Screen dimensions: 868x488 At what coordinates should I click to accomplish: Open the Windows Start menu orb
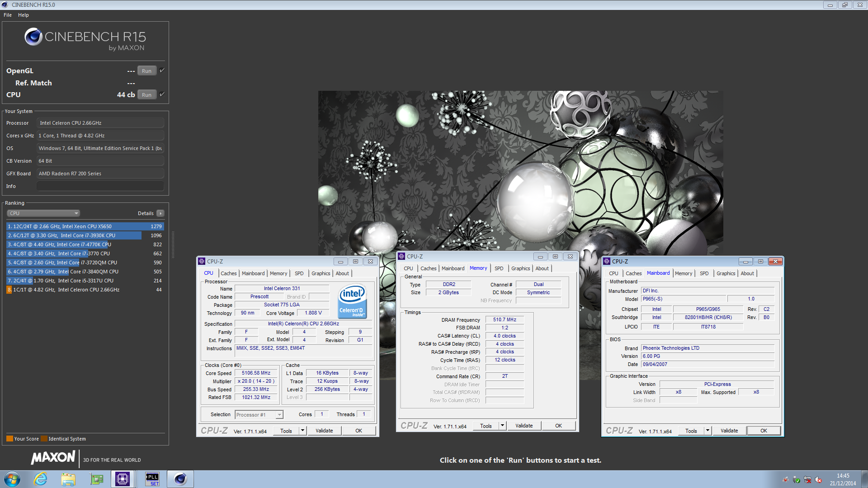tap(12, 479)
